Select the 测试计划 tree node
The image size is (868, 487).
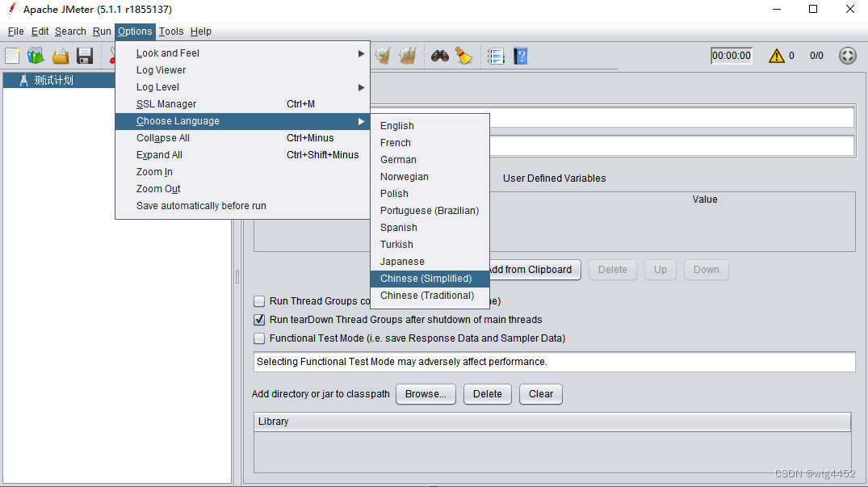pos(54,80)
